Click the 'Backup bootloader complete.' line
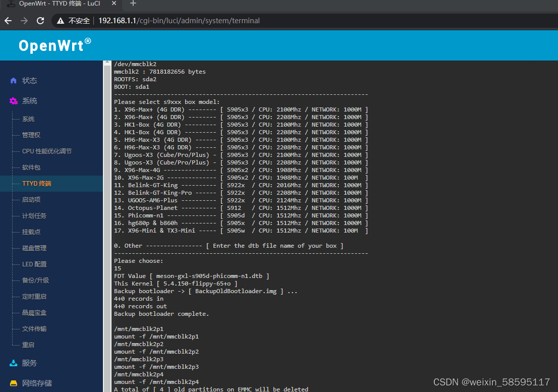The width and height of the screenshot is (558, 392). pos(161,314)
